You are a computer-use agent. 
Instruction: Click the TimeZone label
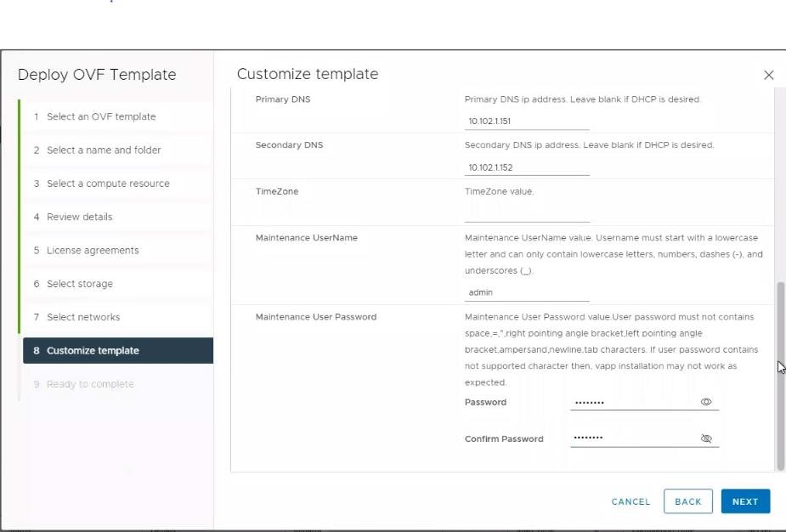coord(277,191)
